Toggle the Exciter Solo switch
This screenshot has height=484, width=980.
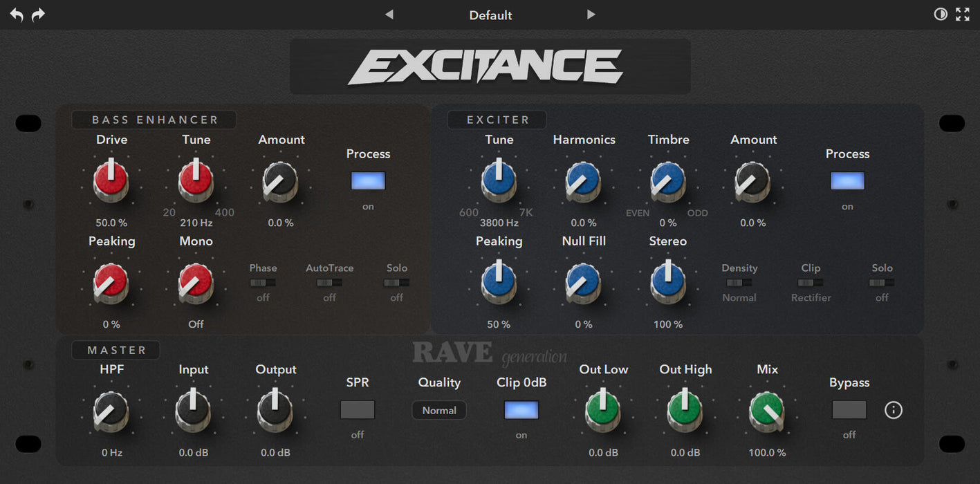click(882, 282)
